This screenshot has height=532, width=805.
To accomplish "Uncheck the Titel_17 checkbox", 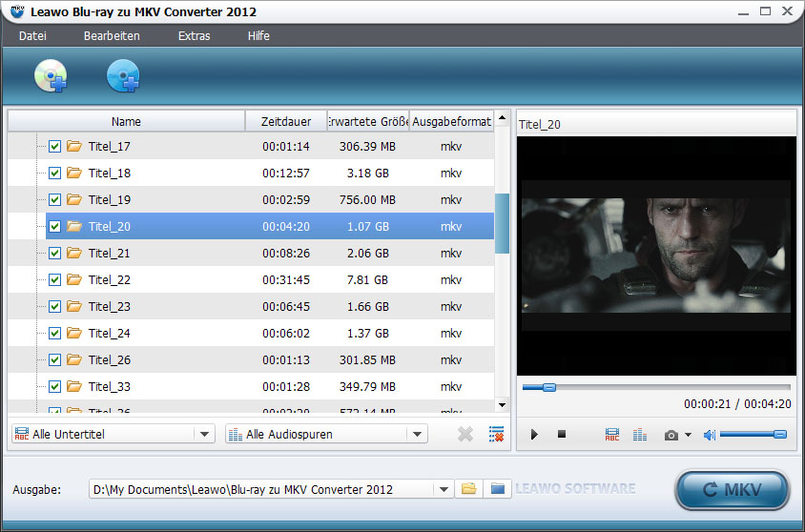I will (55, 147).
